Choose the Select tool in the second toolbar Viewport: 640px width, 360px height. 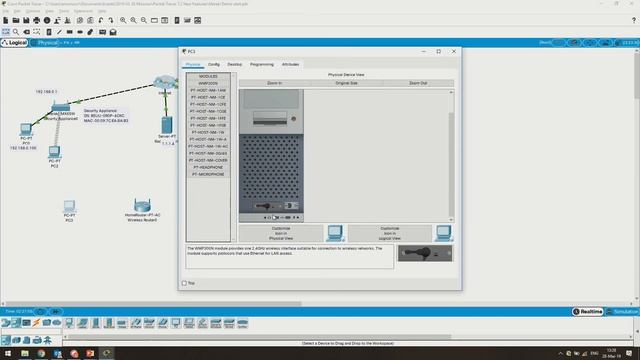tap(6, 32)
